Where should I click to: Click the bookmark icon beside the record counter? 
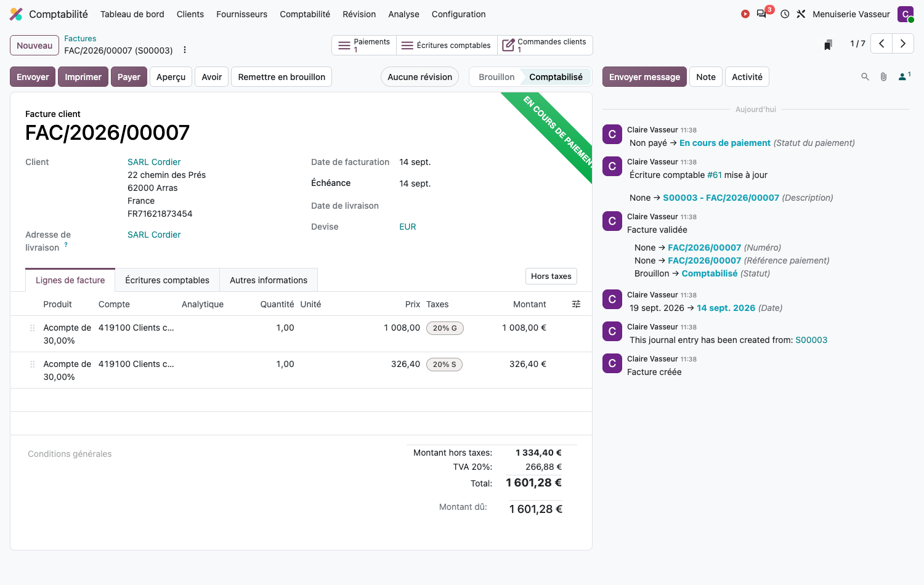click(x=829, y=44)
